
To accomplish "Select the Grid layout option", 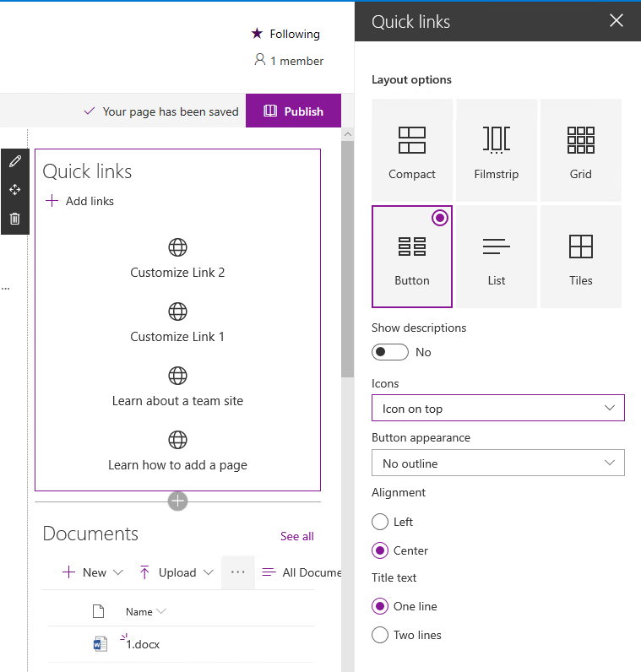I will [580, 150].
